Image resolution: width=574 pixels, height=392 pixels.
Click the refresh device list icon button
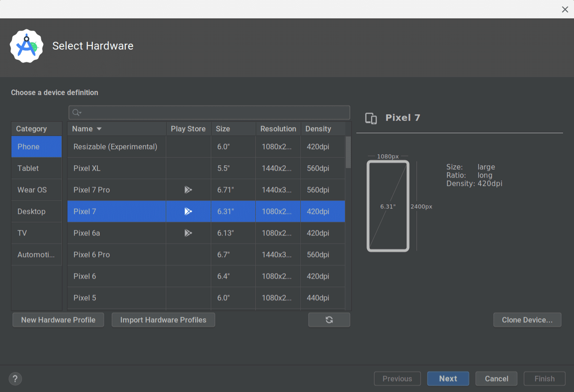point(329,320)
